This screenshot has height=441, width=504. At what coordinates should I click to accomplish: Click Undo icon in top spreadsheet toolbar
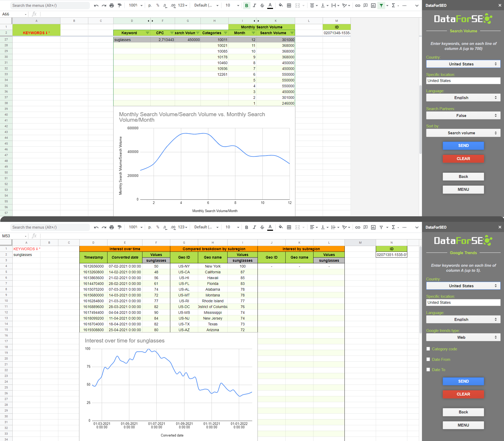(96, 6)
